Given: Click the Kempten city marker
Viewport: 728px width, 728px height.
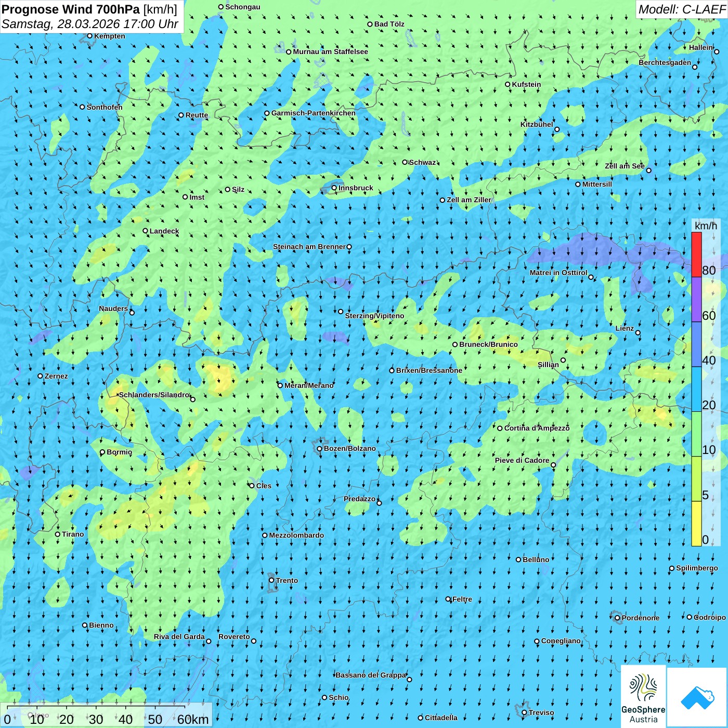Looking at the screenshot, I should point(89,36).
